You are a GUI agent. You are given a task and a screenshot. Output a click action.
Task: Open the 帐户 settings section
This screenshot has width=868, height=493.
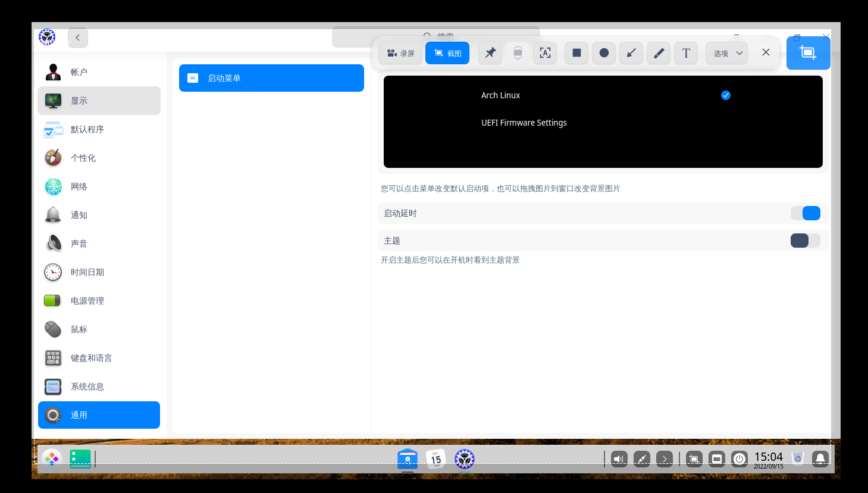tap(99, 72)
